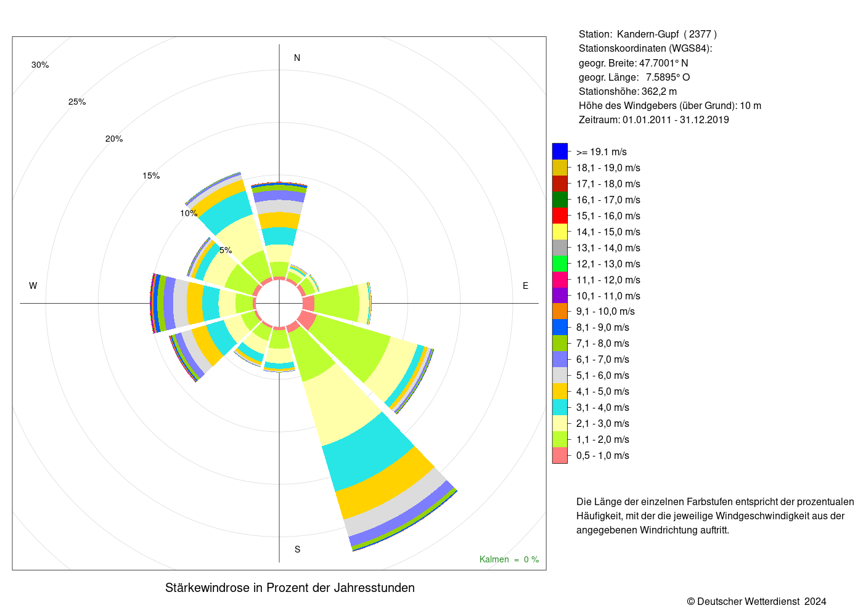This screenshot has width=863, height=616.
Task: Click the yellow 14,1 - 15,0 m/s swatch
Action: click(560, 232)
